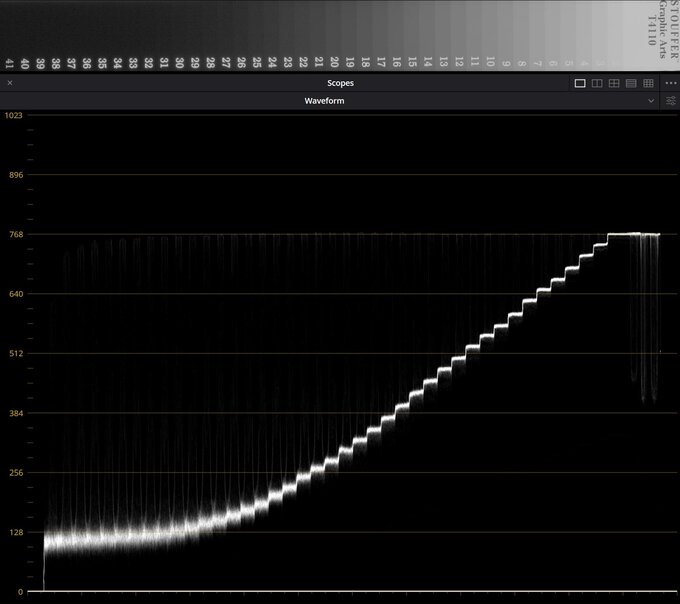Click the 512 scale label
The width and height of the screenshot is (680, 604).
(16, 353)
